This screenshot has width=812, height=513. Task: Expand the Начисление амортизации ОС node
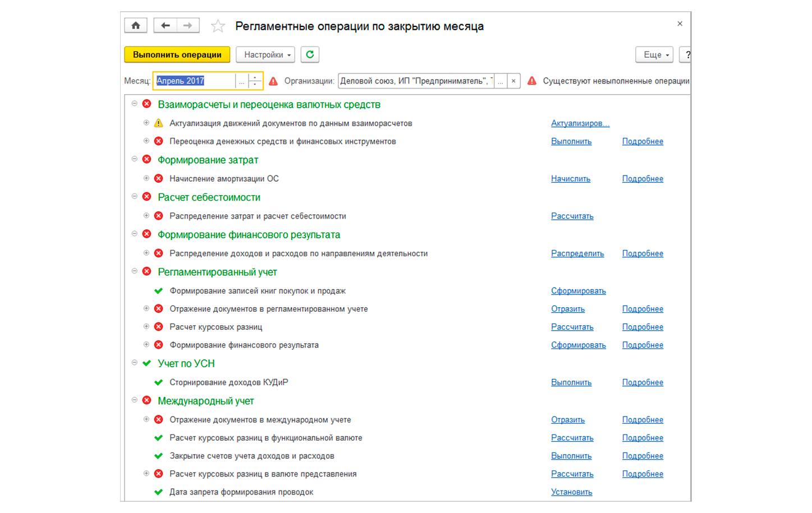coord(146,178)
